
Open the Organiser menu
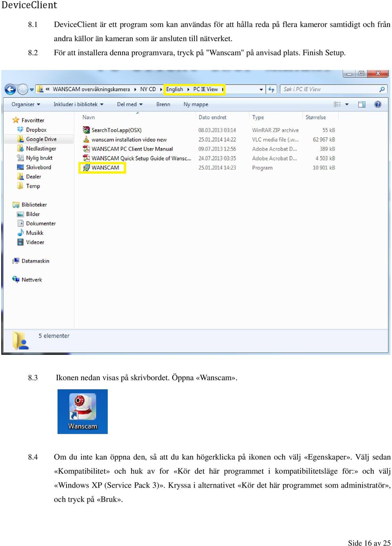(x=26, y=104)
